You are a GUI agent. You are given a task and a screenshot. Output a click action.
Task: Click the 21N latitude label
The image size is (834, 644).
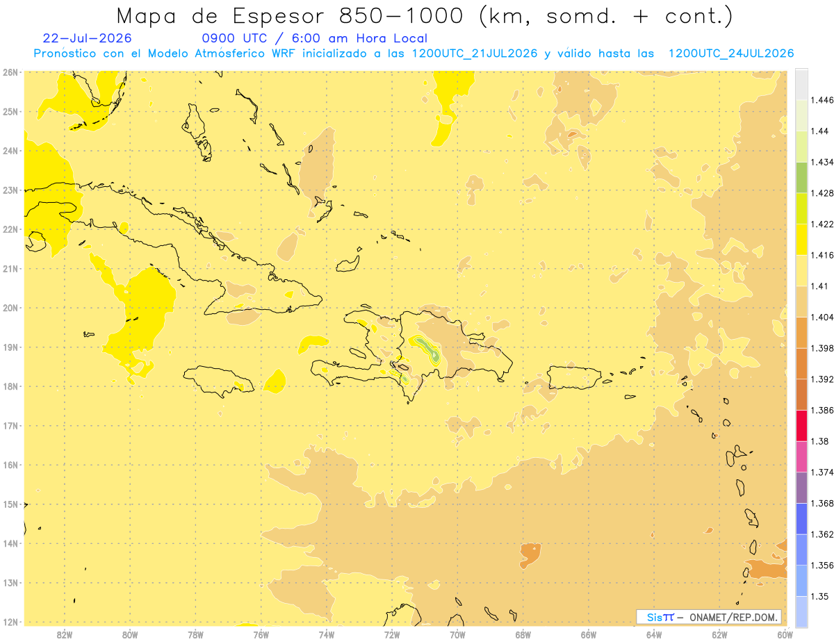(10, 268)
